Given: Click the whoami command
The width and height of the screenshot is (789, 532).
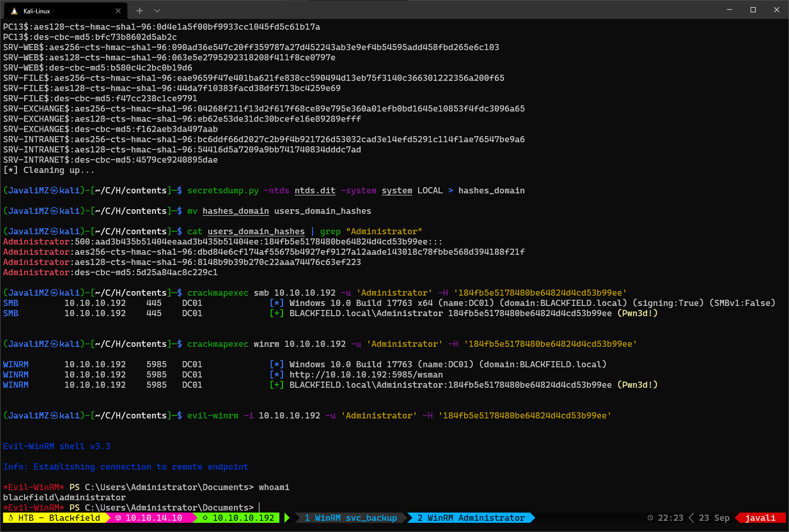Looking at the screenshot, I should [274, 487].
